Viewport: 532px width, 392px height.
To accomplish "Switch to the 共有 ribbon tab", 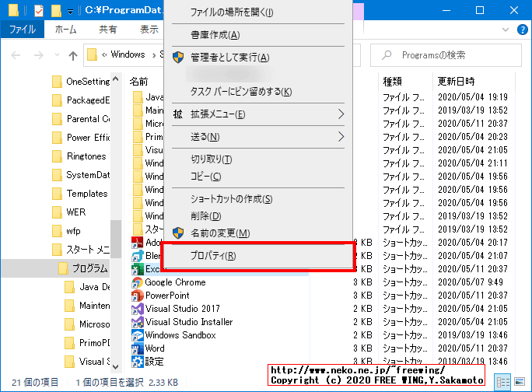I will 107,30.
